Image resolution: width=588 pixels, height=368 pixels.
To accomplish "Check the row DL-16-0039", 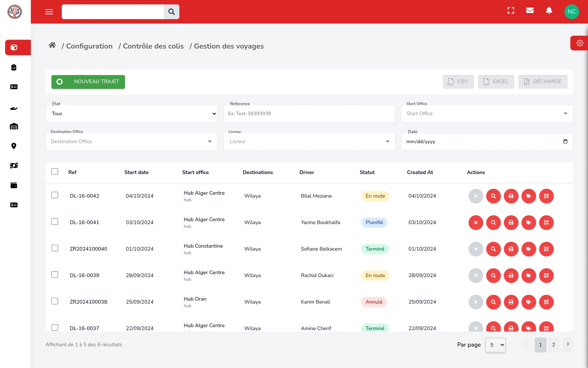I will click(x=55, y=274).
